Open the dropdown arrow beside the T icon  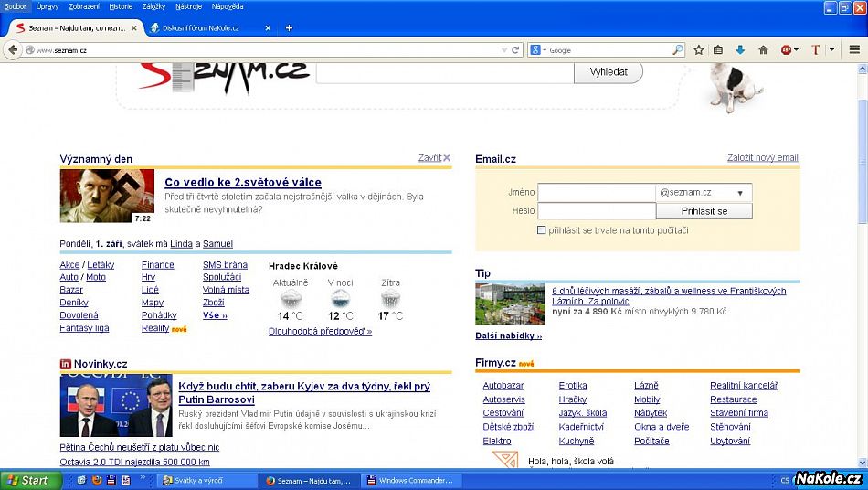[x=831, y=50]
